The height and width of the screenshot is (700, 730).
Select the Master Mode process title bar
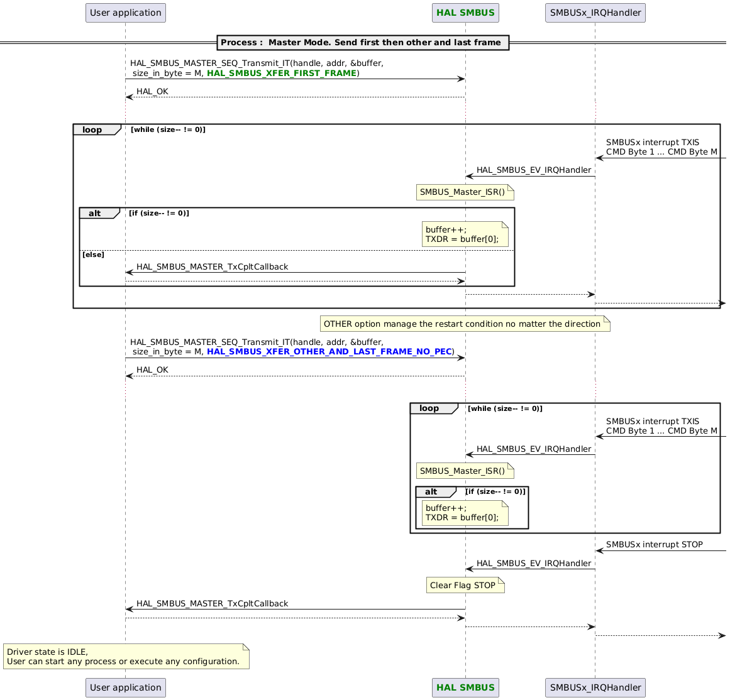[x=363, y=43]
